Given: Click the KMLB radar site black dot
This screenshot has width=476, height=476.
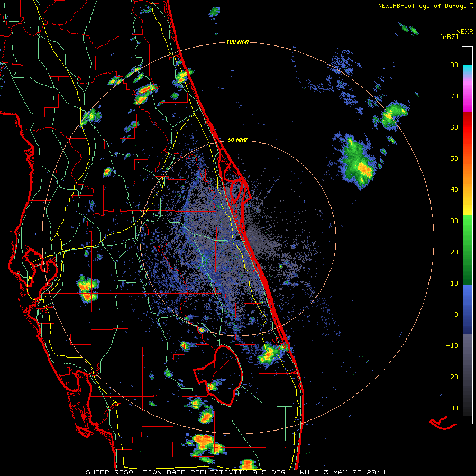Looking at the screenshot, I should coord(237,237).
